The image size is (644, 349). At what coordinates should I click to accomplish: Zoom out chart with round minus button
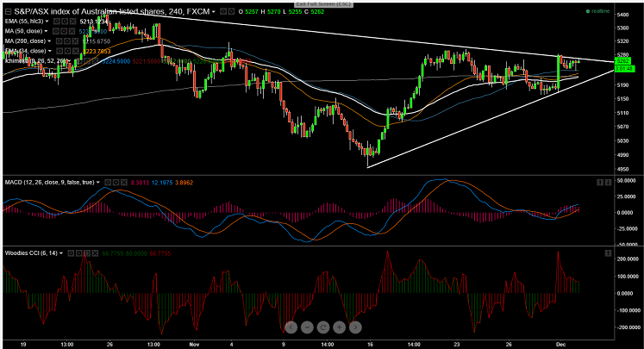tap(307, 327)
